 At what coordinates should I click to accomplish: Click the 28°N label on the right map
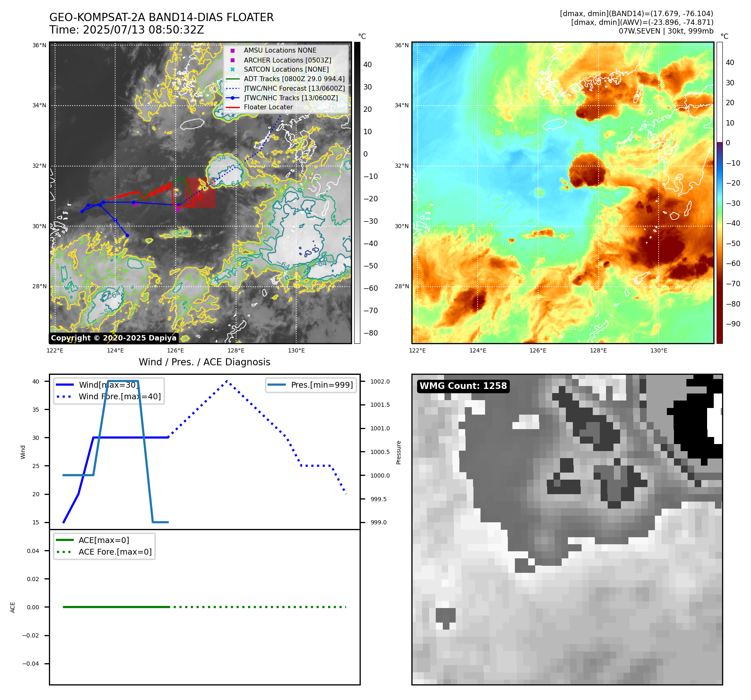[401, 286]
